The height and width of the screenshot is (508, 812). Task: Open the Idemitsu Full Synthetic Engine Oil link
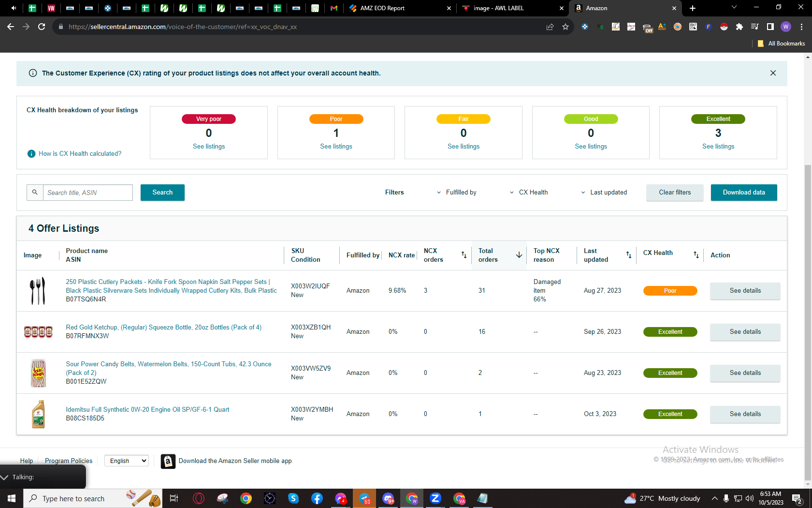pyautogui.click(x=147, y=410)
